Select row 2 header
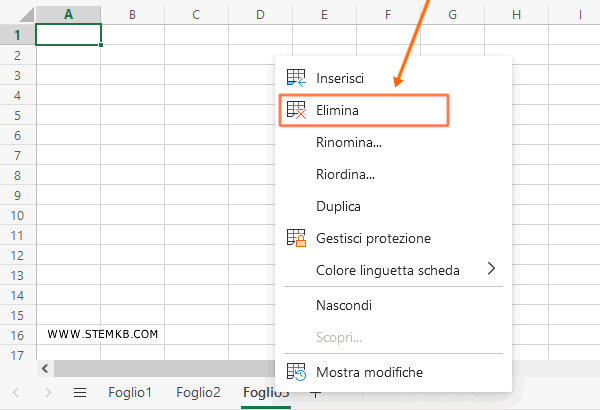The image size is (600, 410). 18,55
